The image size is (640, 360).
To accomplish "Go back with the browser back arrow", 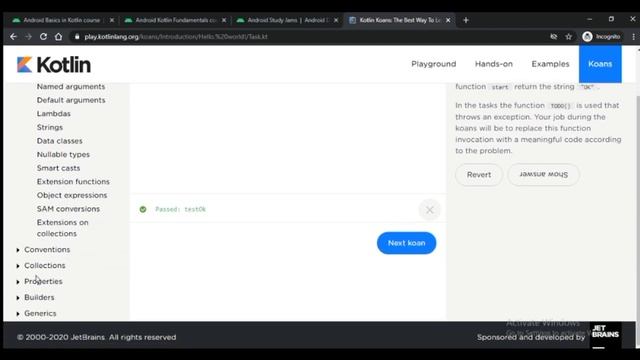I will [x=13, y=36].
